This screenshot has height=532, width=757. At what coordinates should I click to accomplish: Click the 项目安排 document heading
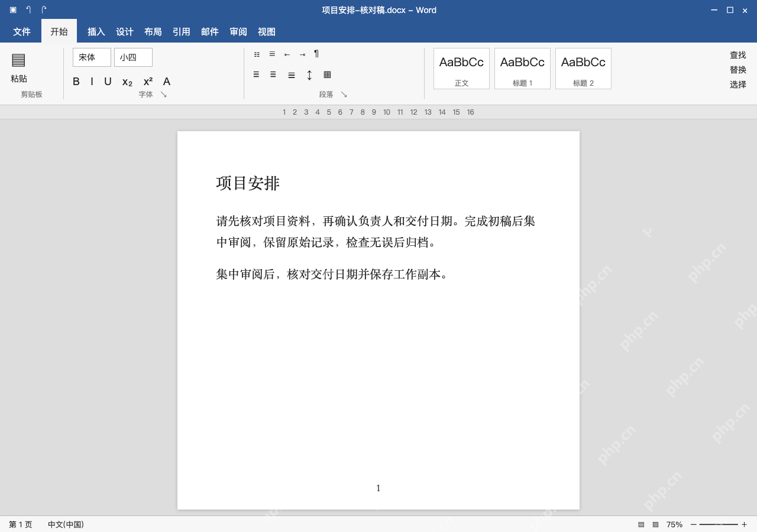pyautogui.click(x=248, y=183)
